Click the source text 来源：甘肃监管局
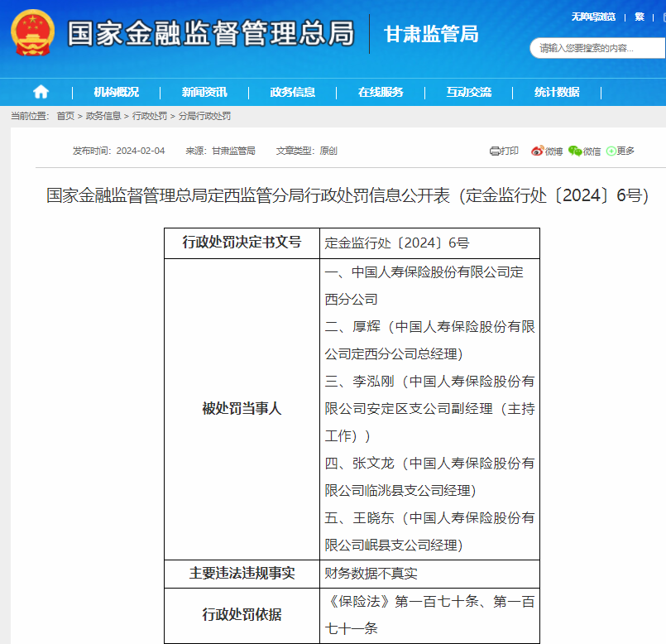 [220, 151]
